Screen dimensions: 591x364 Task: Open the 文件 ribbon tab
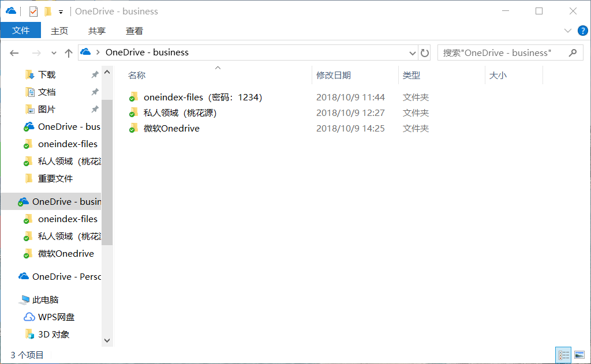tap(21, 31)
